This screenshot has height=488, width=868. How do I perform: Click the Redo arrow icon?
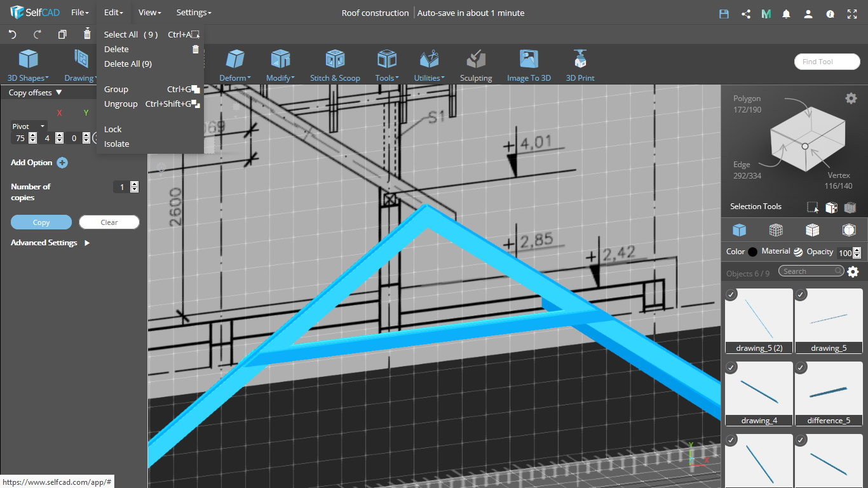tap(37, 34)
